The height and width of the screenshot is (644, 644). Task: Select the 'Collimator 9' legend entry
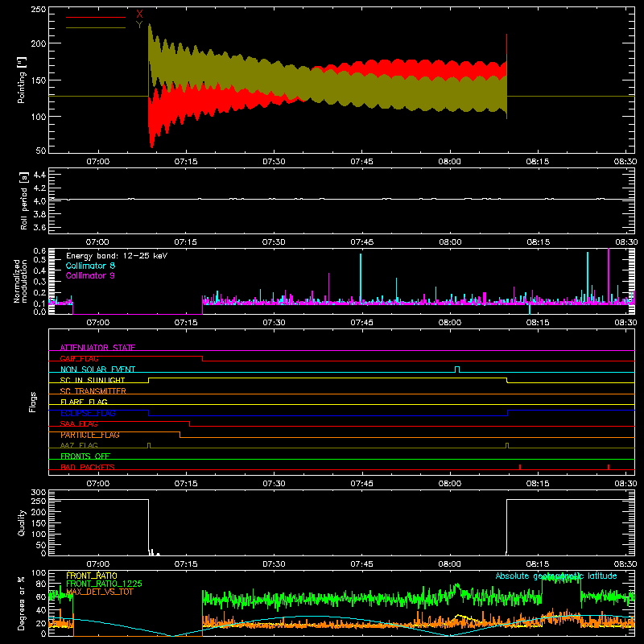pos(90,275)
